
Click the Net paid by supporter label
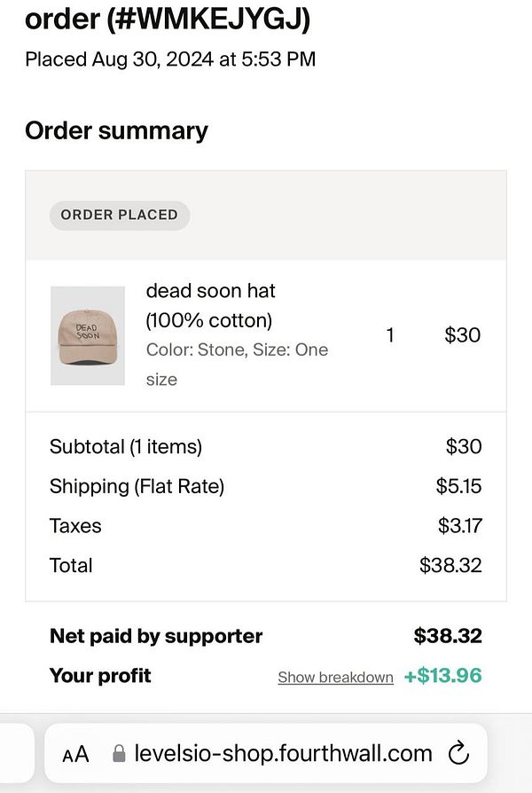click(156, 636)
